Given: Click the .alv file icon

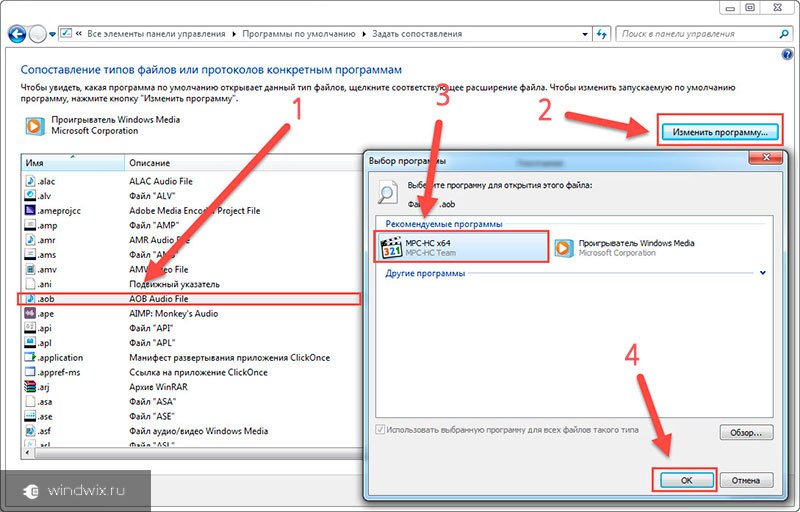Looking at the screenshot, I should pyautogui.click(x=30, y=196).
